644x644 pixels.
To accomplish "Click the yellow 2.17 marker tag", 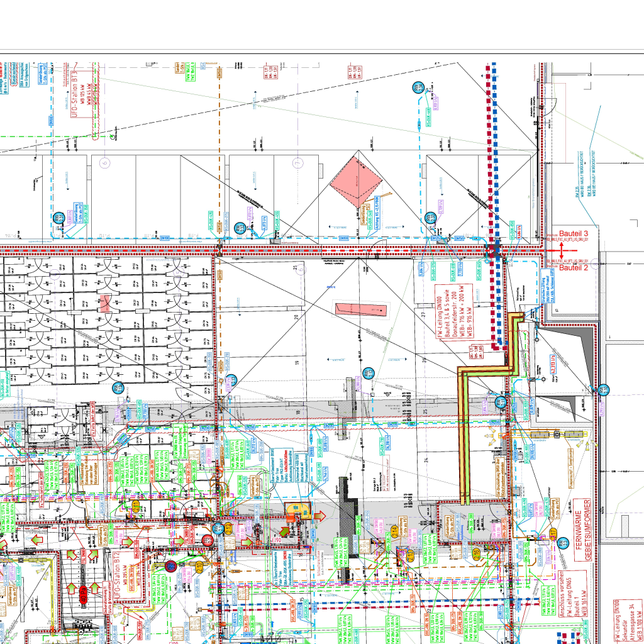I will click(x=554, y=533).
